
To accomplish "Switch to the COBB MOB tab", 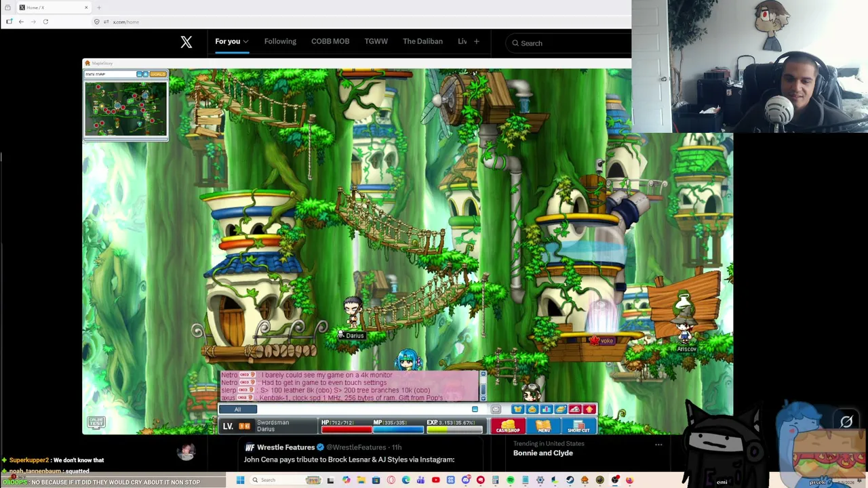I will pos(330,41).
